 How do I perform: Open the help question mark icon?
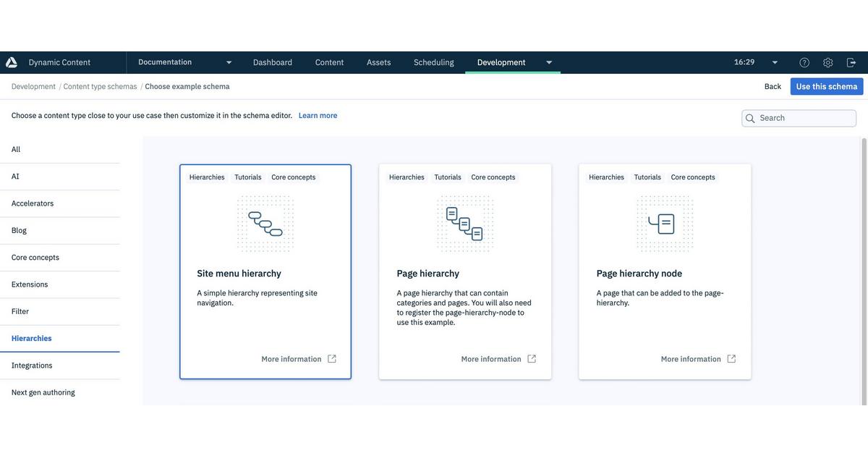804,62
